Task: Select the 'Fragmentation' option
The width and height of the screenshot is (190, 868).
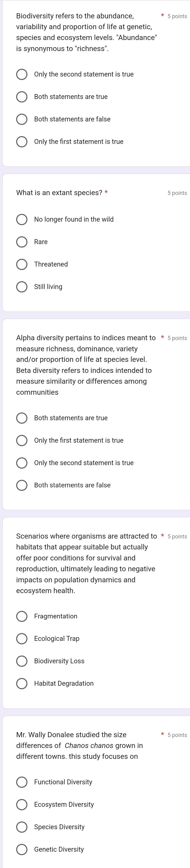Action: 22,616
